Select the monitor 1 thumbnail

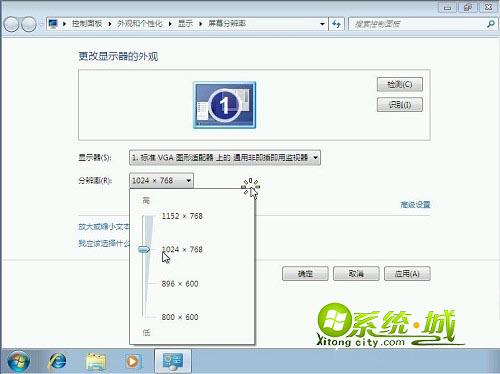tap(224, 105)
